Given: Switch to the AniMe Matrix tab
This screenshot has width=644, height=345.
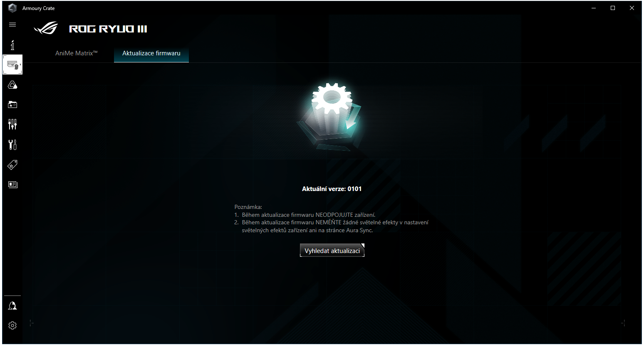Looking at the screenshot, I should click(76, 53).
